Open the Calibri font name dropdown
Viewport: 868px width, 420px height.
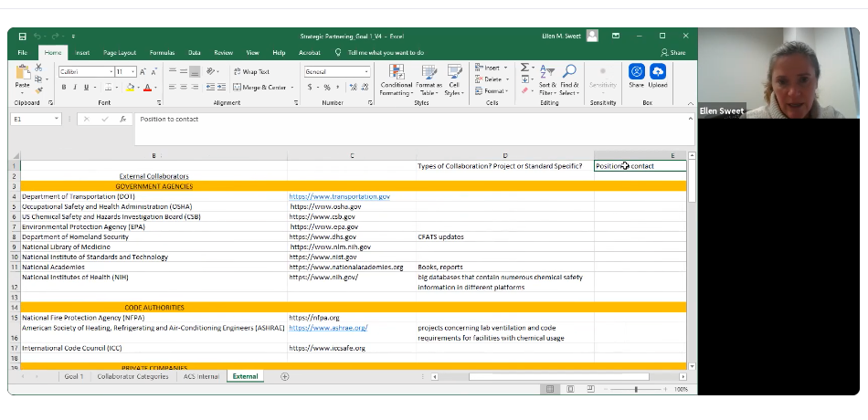111,72
